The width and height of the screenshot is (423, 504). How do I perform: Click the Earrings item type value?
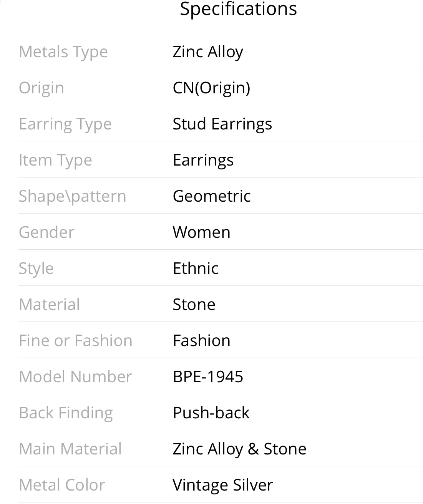click(x=203, y=161)
